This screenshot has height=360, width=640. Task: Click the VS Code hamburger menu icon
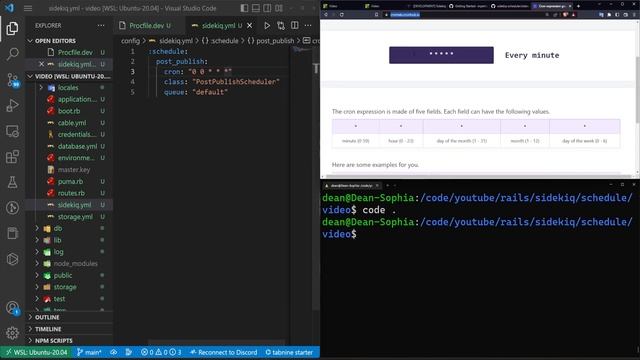point(28,8)
